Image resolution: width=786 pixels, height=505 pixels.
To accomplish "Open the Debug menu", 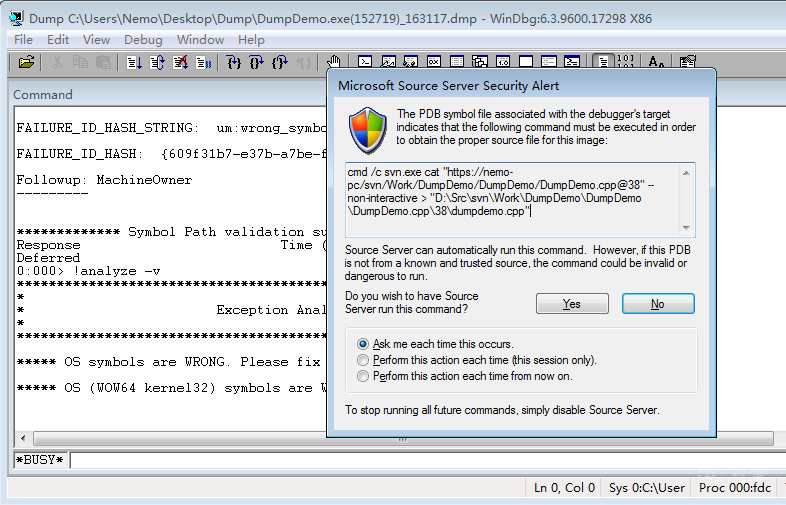I will pyautogui.click(x=143, y=40).
